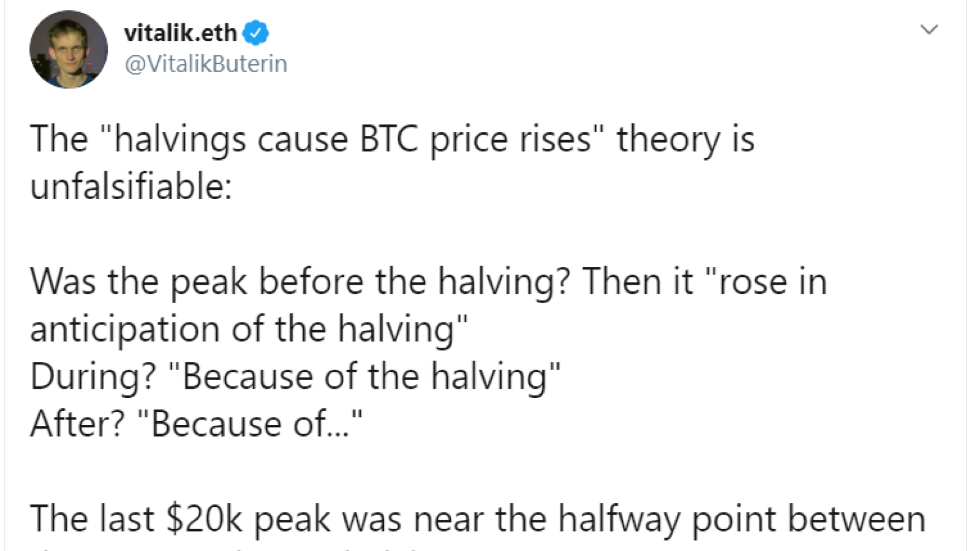The image size is (980, 551).
Task: Click the word "After?" in the tweet
Action: (77, 424)
